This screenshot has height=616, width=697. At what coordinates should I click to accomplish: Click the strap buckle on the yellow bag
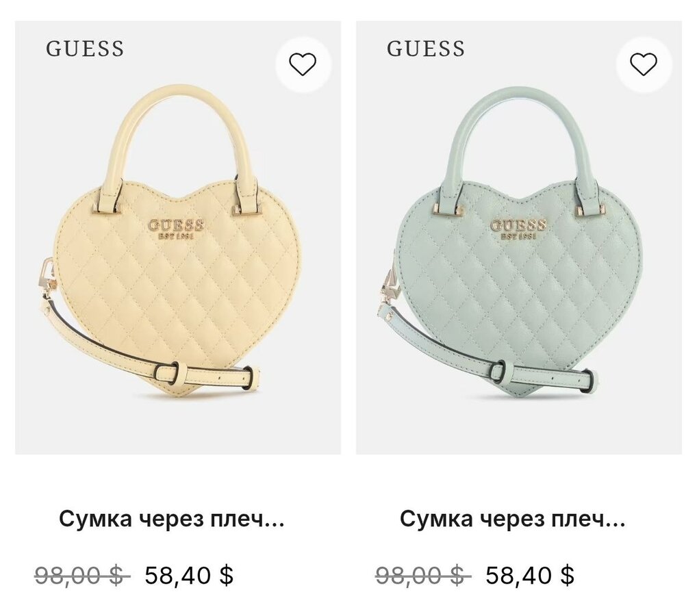tap(179, 374)
